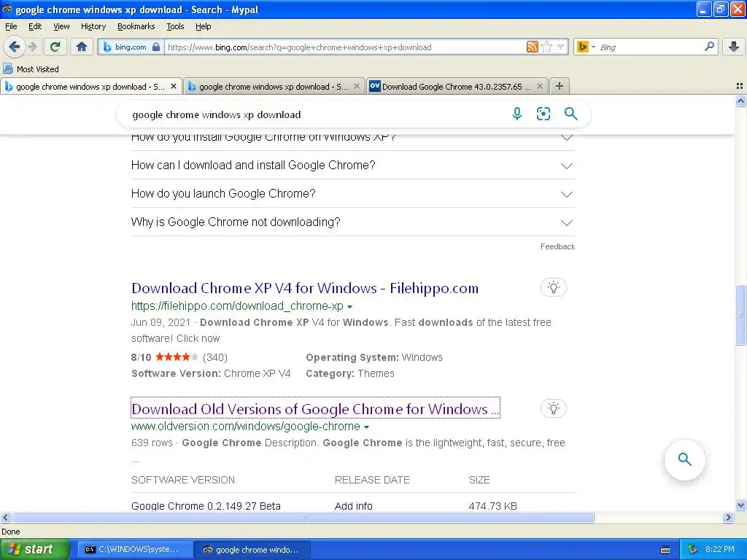This screenshot has width=747, height=560.
Task: Open 'Google Chrome 0.2.149.27 Beta' link
Action: [206, 506]
